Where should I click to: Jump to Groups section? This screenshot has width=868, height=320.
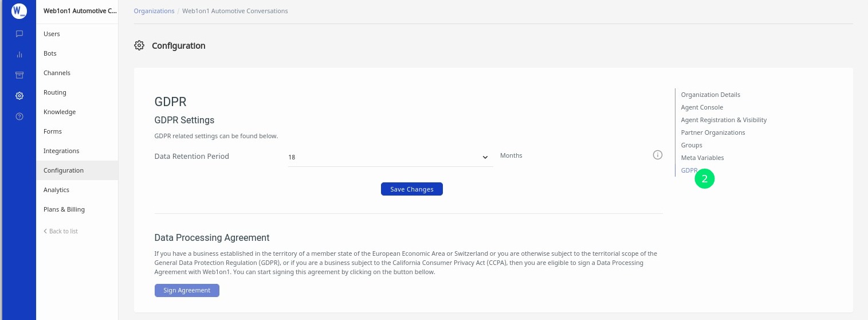(x=692, y=145)
